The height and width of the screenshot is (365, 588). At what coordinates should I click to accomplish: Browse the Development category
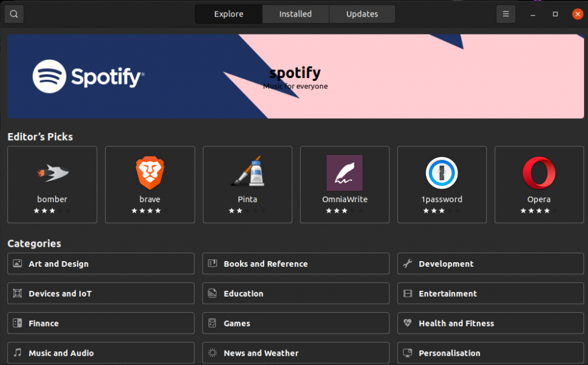(490, 263)
